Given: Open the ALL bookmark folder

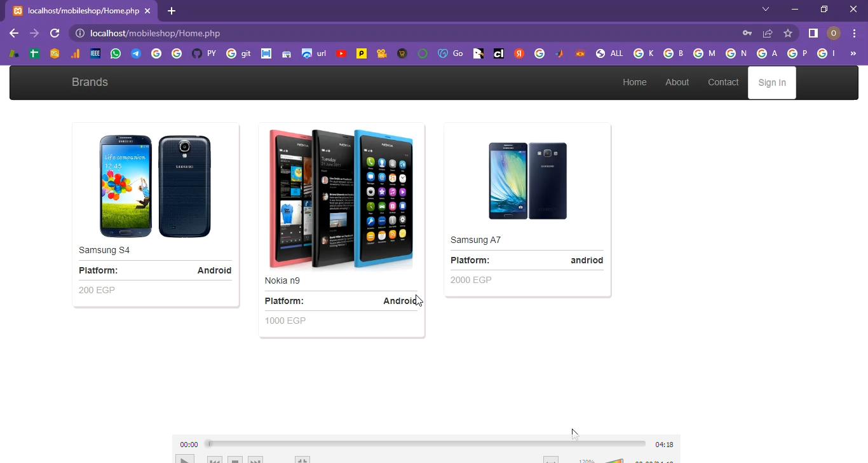Looking at the screenshot, I should (609, 54).
